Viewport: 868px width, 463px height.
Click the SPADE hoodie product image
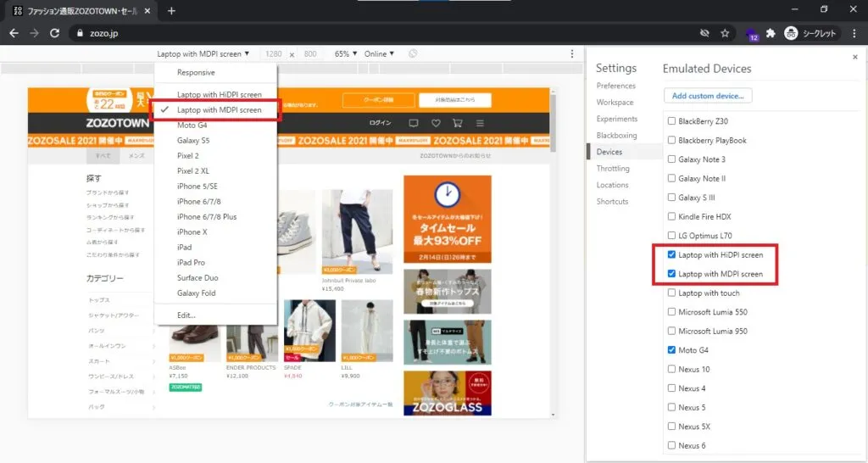tap(309, 332)
